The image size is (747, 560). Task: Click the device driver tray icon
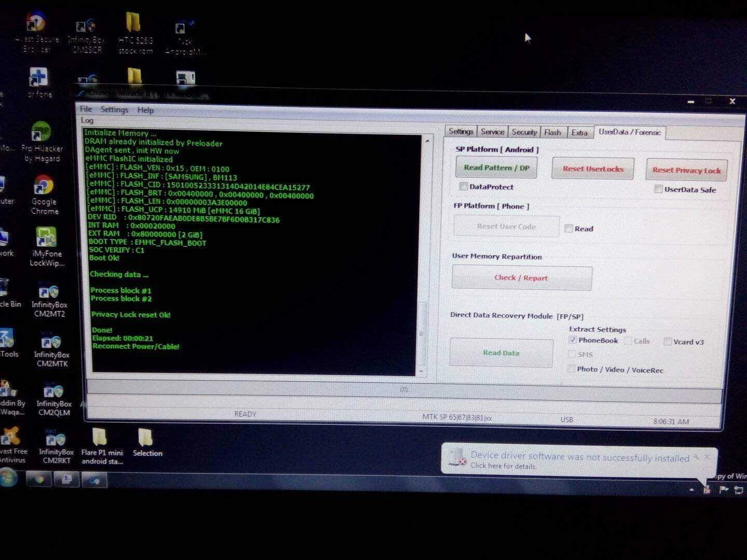[707, 488]
